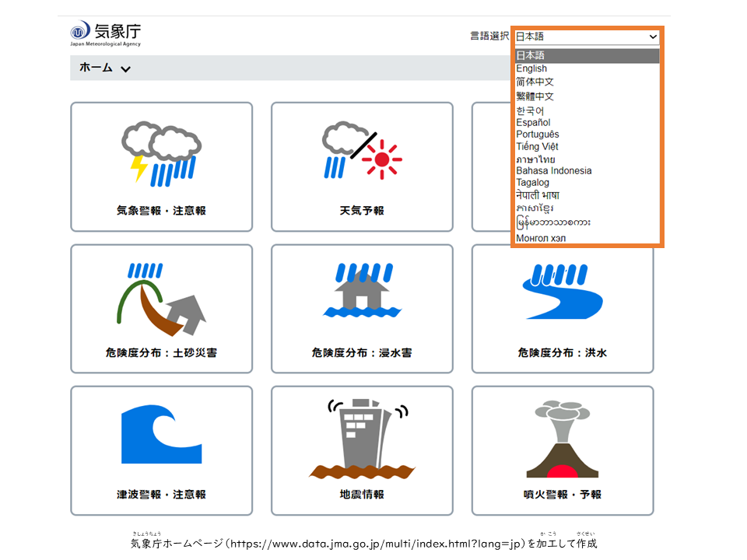Select 한국어 in the language dropdown
Screen dimensions: 747x560
[530, 110]
